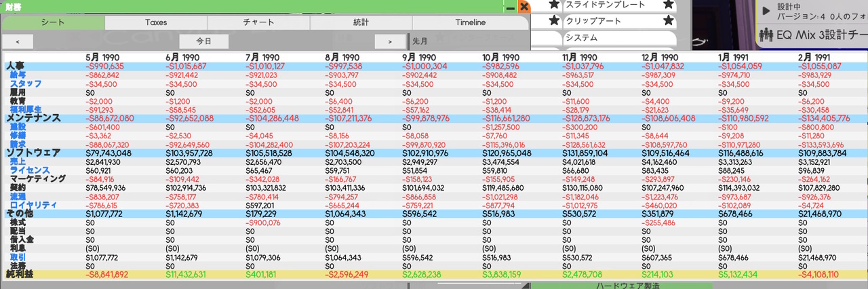Screen dimensions: 868x289
Task: Open the 給与 salary row link
Action: click(18, 75)
